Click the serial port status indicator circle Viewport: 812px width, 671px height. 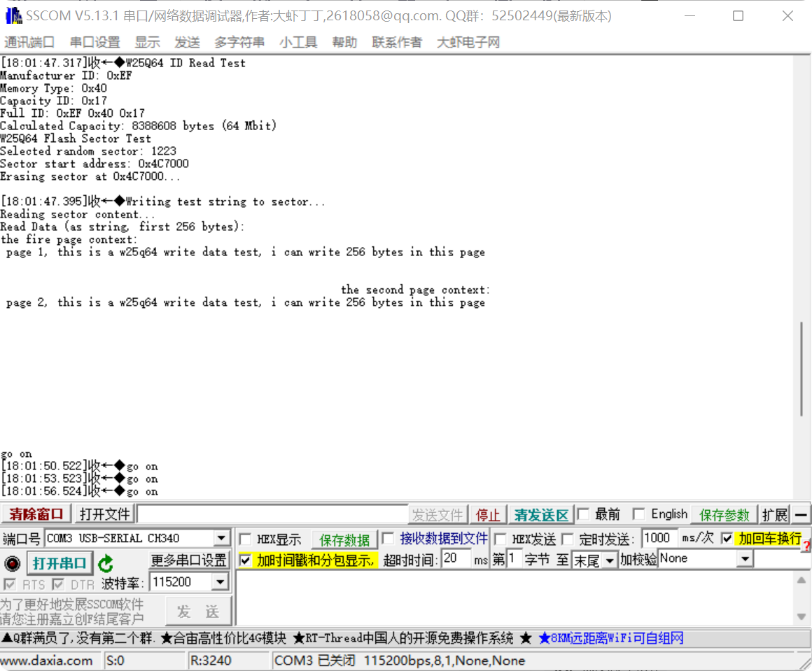tap(12, 562)
